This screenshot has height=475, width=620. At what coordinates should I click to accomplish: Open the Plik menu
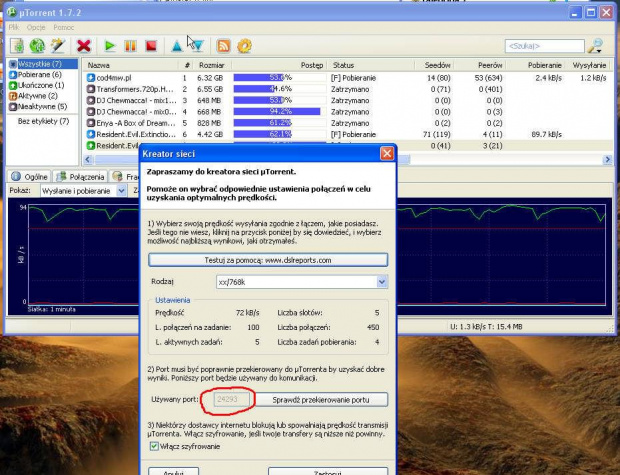[x=14, y=27]
